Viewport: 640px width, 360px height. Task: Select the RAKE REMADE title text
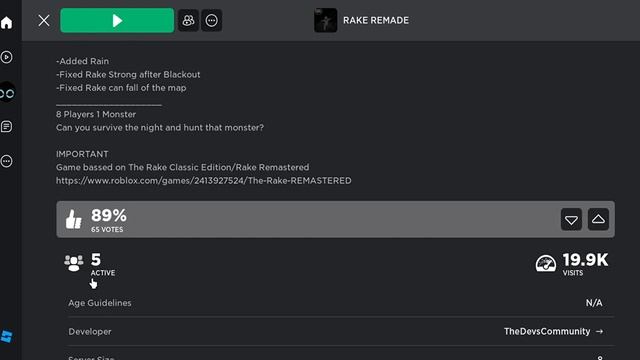(376, 20)
